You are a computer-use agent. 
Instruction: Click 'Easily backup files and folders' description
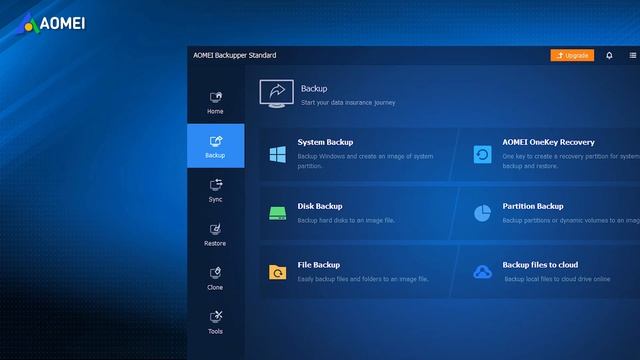coord(363,279)
